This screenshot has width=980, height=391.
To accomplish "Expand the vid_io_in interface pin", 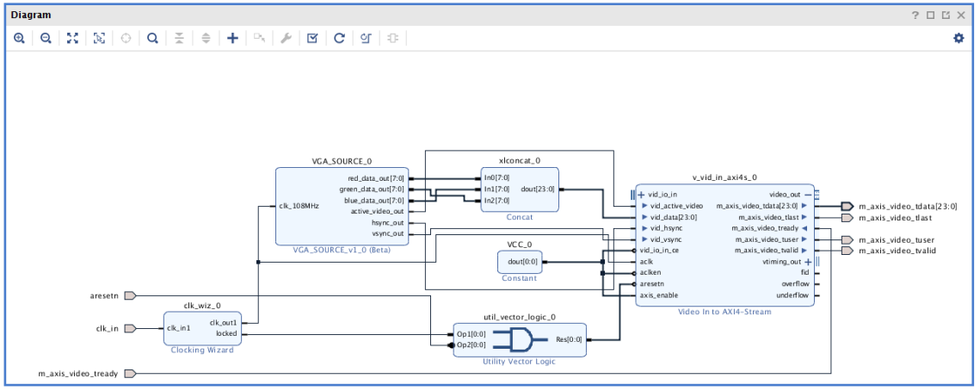I will coord(642,195).
